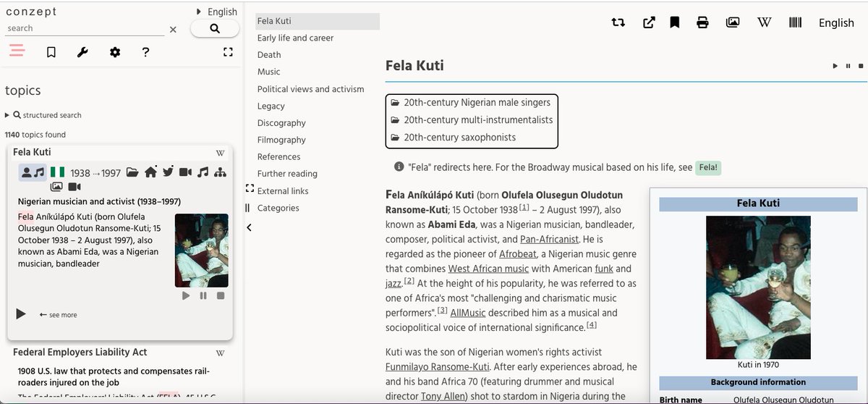Open Wikipedia icon on the Fela Kuti card
This screenshot has height=404, width=868.
tap(221, 153)
